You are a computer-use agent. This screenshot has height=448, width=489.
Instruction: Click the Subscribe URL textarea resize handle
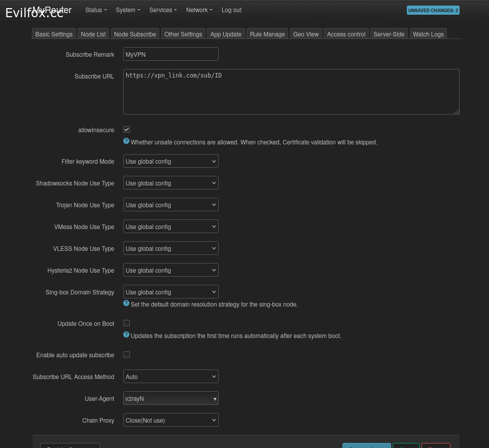click(457, 111)
